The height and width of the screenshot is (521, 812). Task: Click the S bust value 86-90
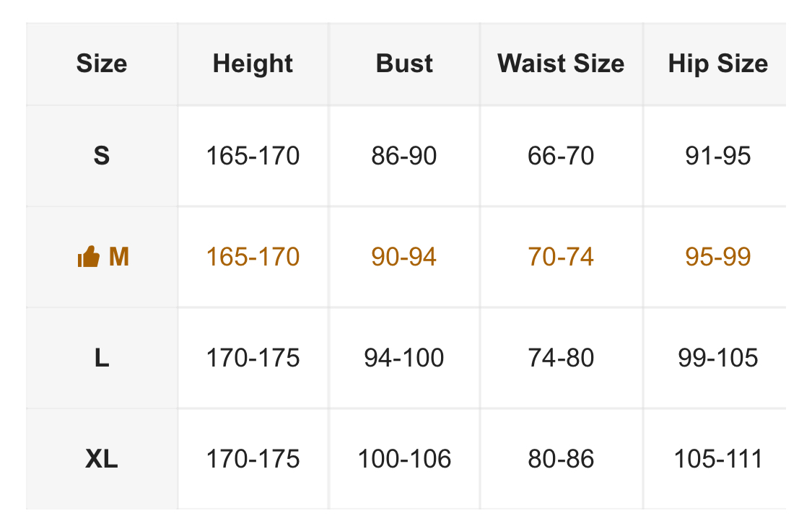[404, 156]
